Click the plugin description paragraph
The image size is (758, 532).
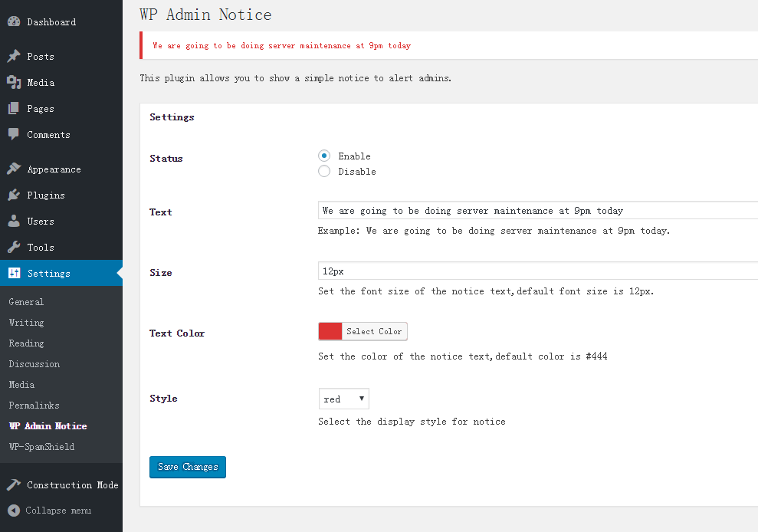pos(295,78)
